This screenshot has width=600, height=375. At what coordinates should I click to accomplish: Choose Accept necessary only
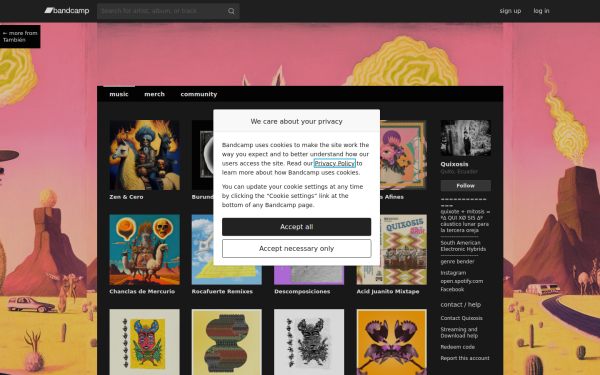coord(297,249)
